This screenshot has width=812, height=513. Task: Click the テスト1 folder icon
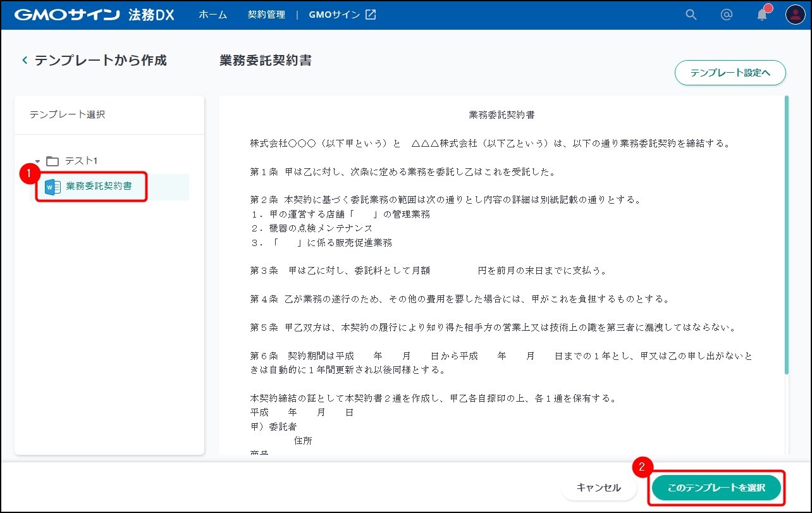[52, 161]
